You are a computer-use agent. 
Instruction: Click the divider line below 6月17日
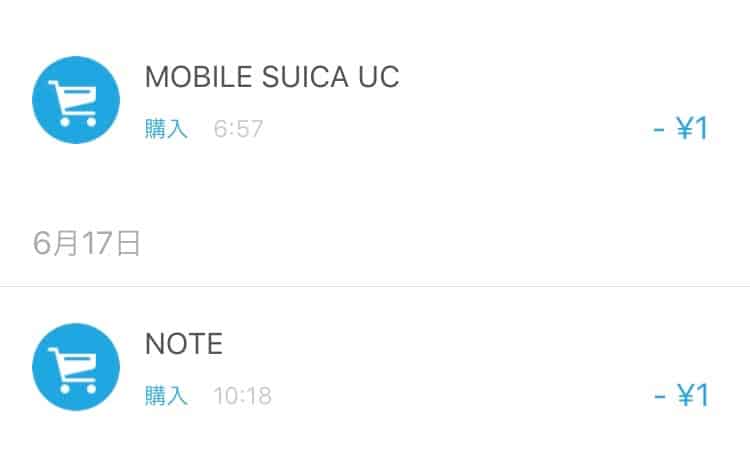click(375, 286)
